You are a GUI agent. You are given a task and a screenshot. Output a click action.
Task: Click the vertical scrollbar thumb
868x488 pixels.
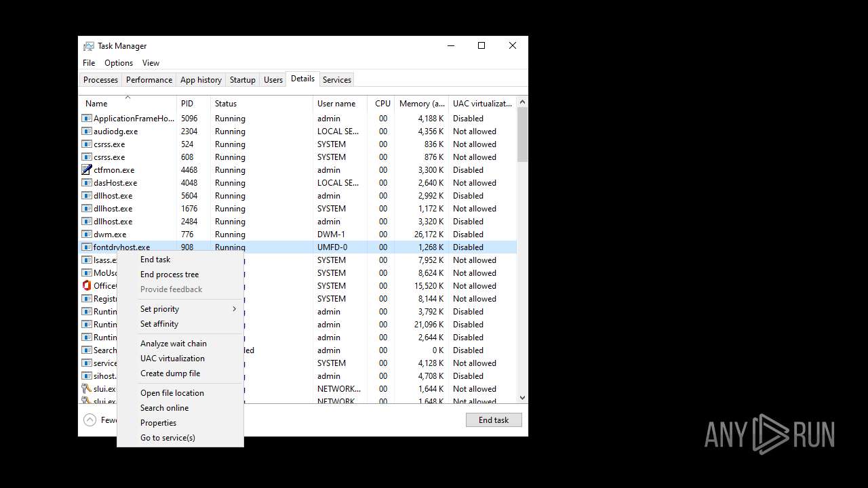522,135
